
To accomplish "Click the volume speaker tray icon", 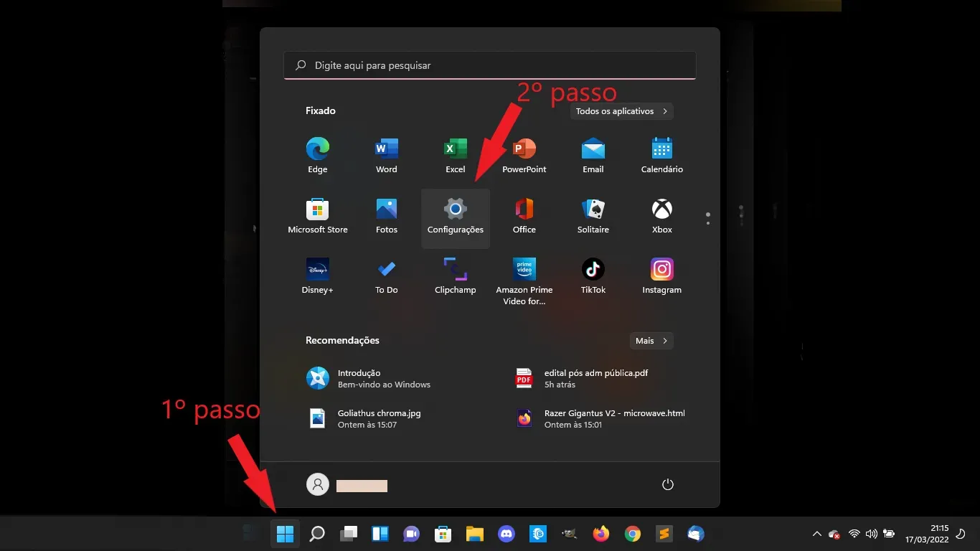I will pyautogui.click(x=872, y=534).
